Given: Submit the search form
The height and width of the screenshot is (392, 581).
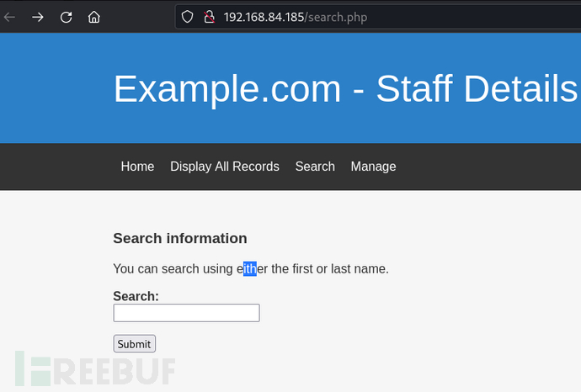Looking at the screenshot, I should point(134,343).
